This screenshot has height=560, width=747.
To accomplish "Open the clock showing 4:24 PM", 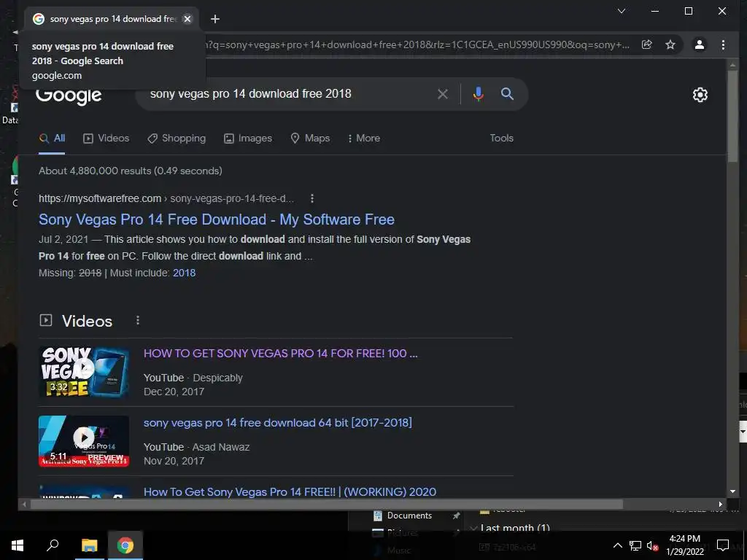I will click(684, 545).
